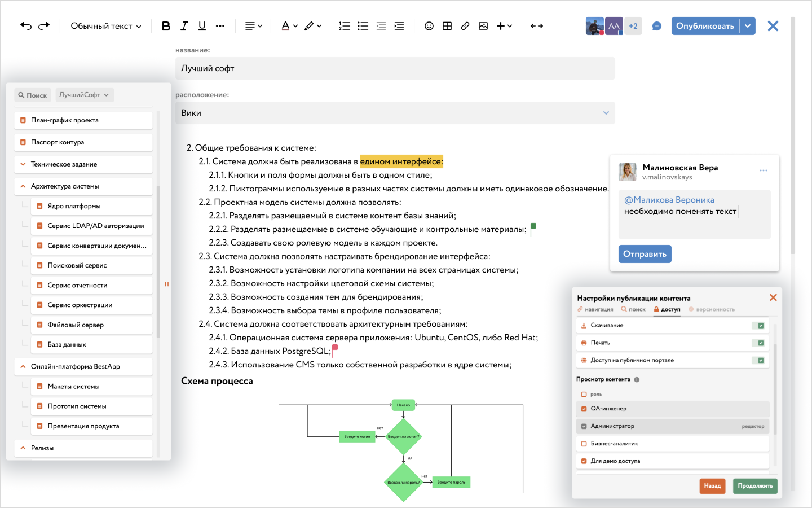Toggle the Скачивание permission checkbox
The image size is (812, 508).
(761, 326)
